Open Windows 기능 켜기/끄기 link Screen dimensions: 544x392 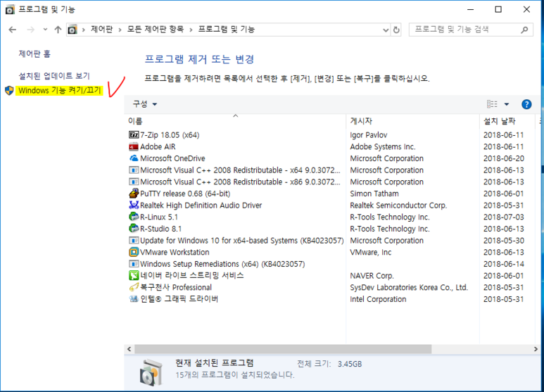pyautogui.click(x=60, y=91)
